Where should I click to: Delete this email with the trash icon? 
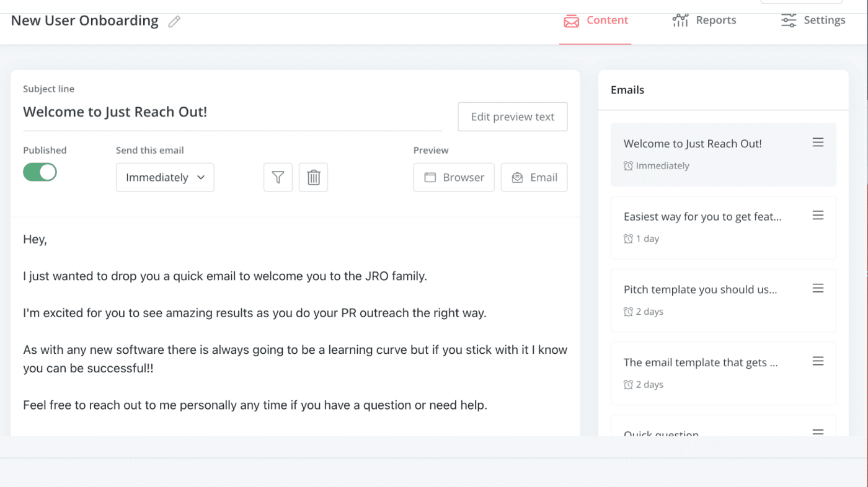pos(313,177)
